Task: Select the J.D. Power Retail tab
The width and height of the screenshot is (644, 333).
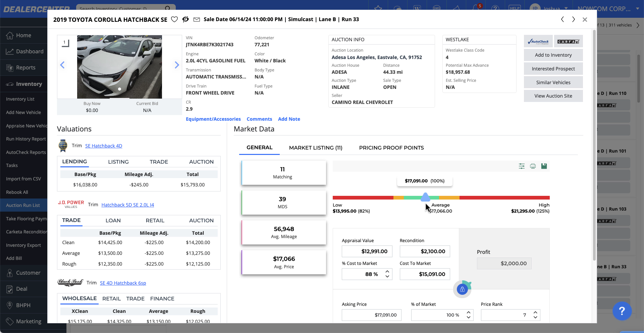Action: (x=155, y=220)
